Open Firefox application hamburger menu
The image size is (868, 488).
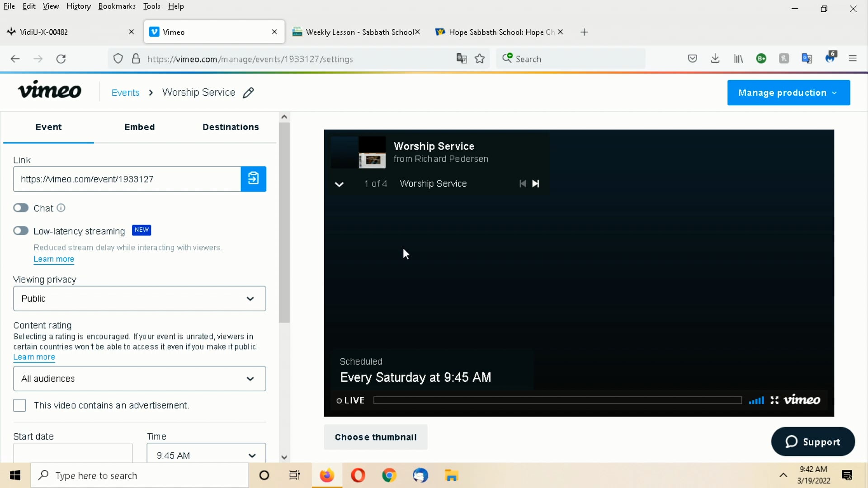click(x=853, y=59)
